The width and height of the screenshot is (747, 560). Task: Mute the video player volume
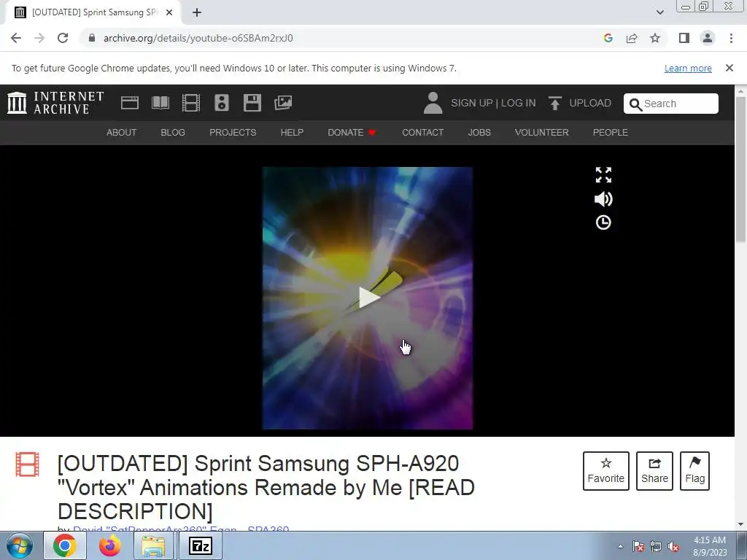tap(603, 199)
